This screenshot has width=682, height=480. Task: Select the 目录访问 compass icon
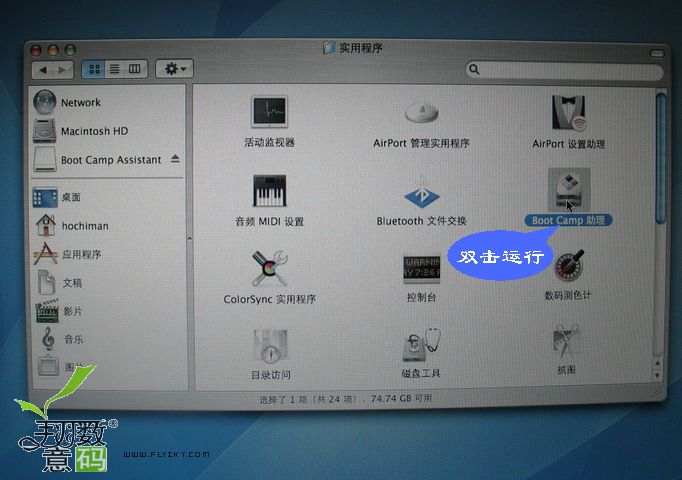tap(270, 347)
